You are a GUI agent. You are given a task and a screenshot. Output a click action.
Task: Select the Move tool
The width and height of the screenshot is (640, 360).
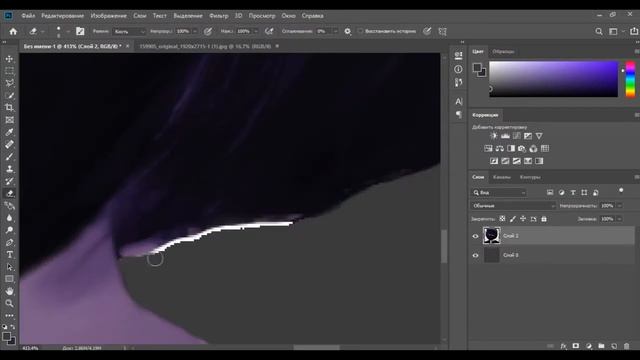click(9, 59)
